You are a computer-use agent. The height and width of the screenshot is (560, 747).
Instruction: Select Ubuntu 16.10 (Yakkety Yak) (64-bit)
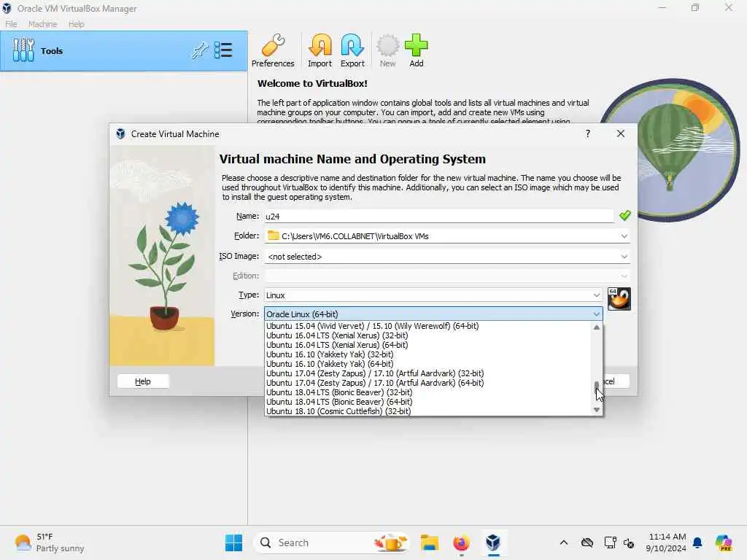tap(428, 365)
